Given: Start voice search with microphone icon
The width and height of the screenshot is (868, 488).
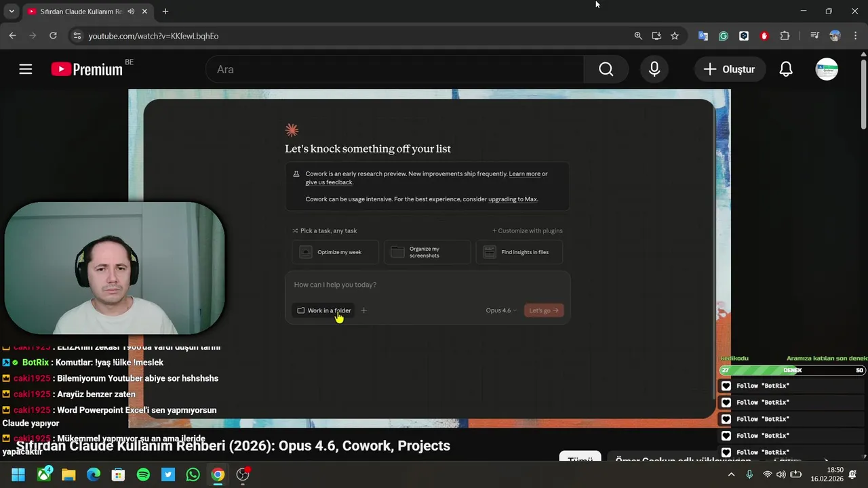Looking at the screenshot, I should pyautogui.click(x=654, y=69).
